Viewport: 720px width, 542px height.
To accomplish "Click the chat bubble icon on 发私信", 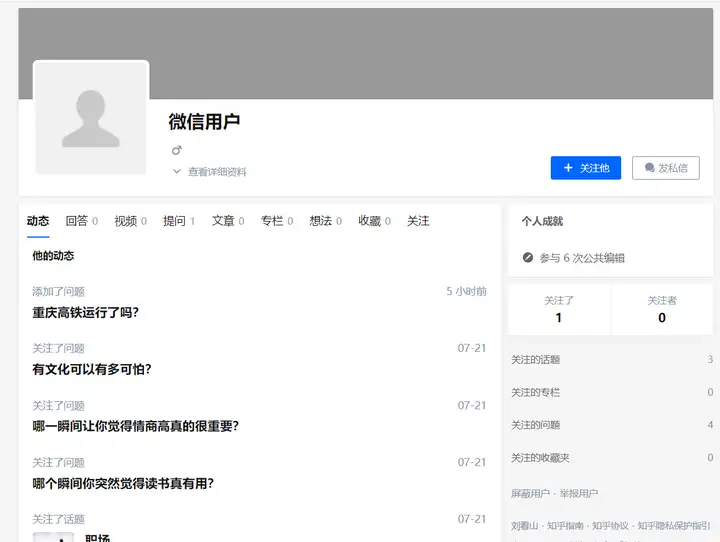I will pyautogui.click(x=649, y=168).
